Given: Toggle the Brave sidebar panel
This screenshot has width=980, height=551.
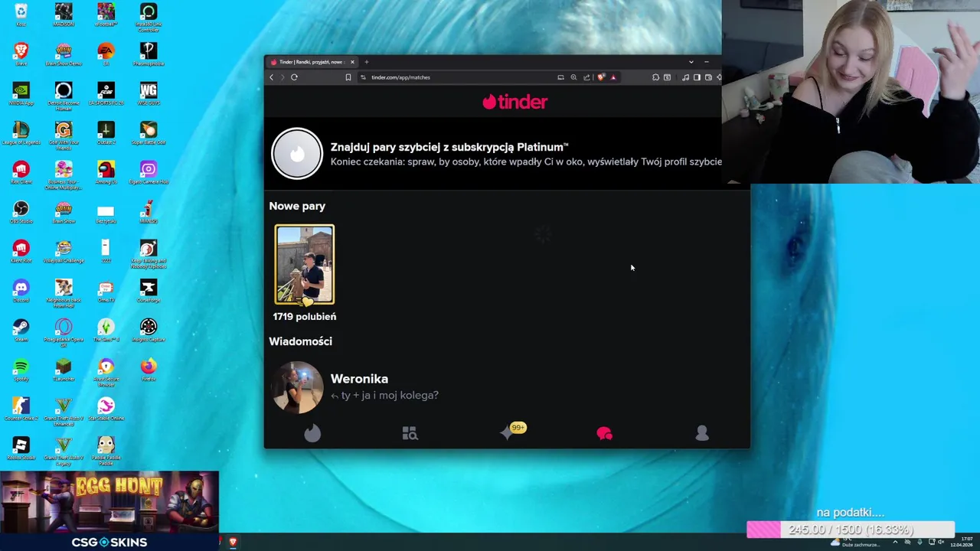Looking at the screenshot, I should pyautogui.click(x=697, y=77).
